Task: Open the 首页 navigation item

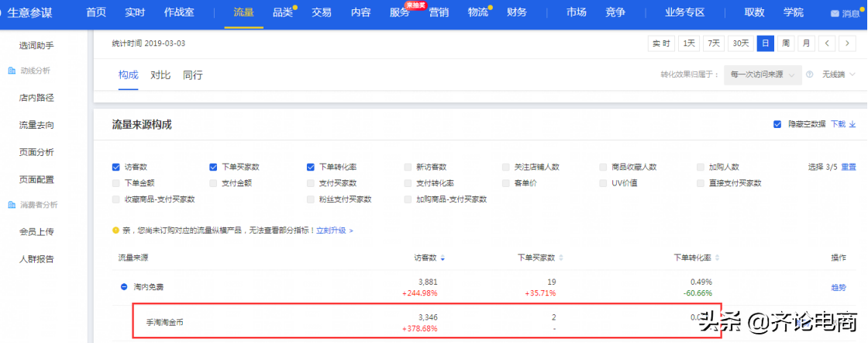Action: (96, 12)
